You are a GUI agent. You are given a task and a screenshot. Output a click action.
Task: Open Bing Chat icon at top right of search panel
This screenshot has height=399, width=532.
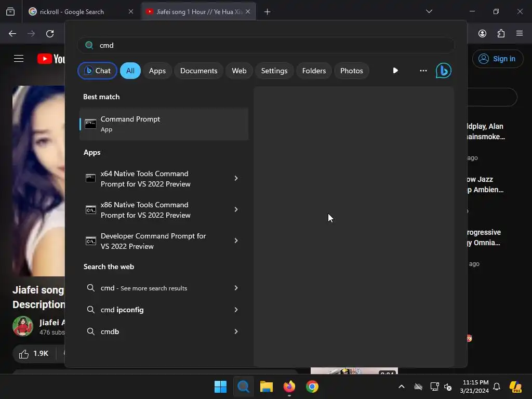pyautogui.click(x=443, y=71)
